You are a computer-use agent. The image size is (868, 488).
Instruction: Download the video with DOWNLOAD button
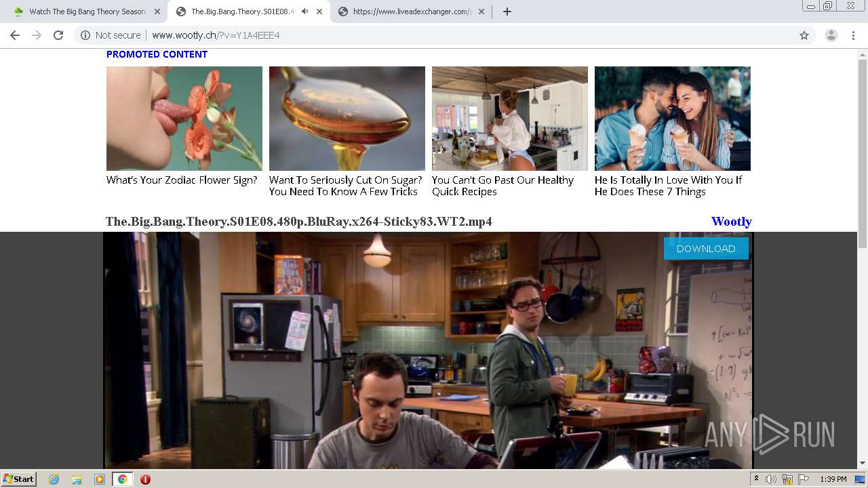tap(706, 249)
